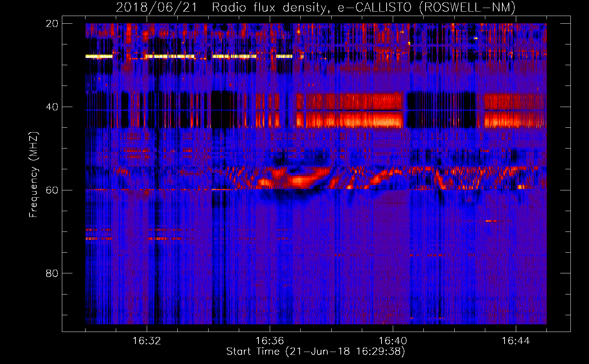
Task: Click the plot title showing 2018/06/21 e-CALLISTO
Action: [316, 7]
